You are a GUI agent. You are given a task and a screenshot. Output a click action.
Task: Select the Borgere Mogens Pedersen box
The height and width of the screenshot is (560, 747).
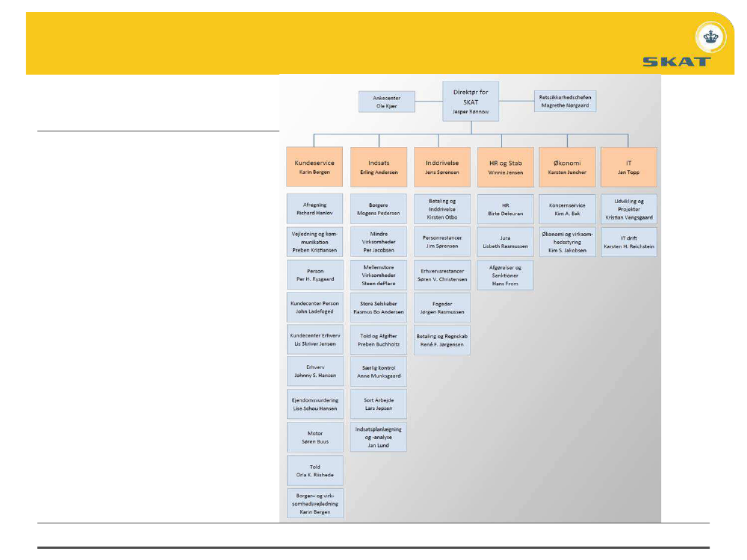pos(379,208)
